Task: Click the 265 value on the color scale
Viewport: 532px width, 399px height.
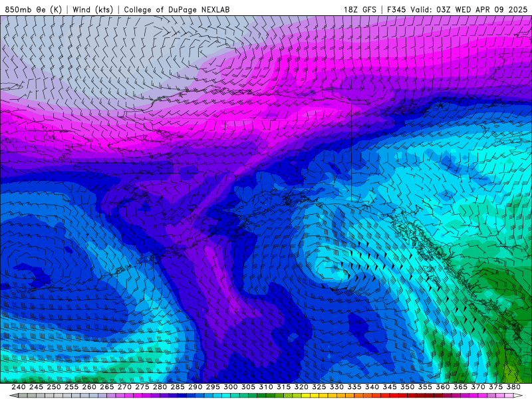Action: [x=107, y=387]
